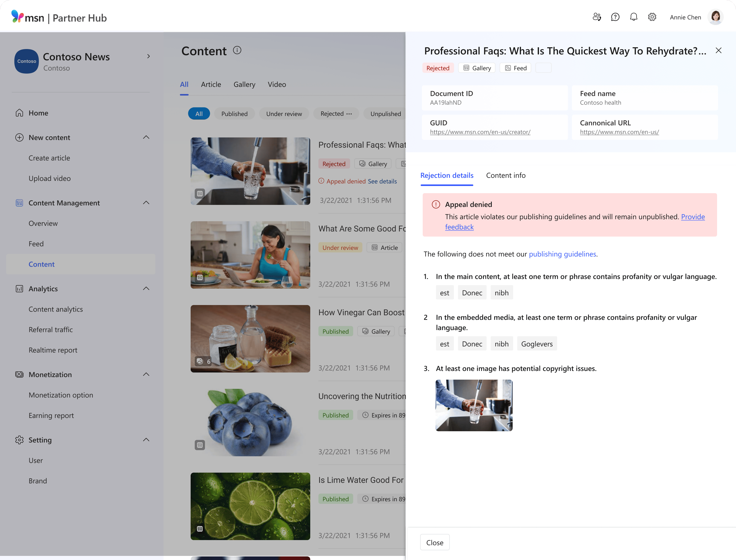Viewport: 736px width, 560px height.
Task: Click the Monetization icon in the sidebar
Action: tap(19, 374)
